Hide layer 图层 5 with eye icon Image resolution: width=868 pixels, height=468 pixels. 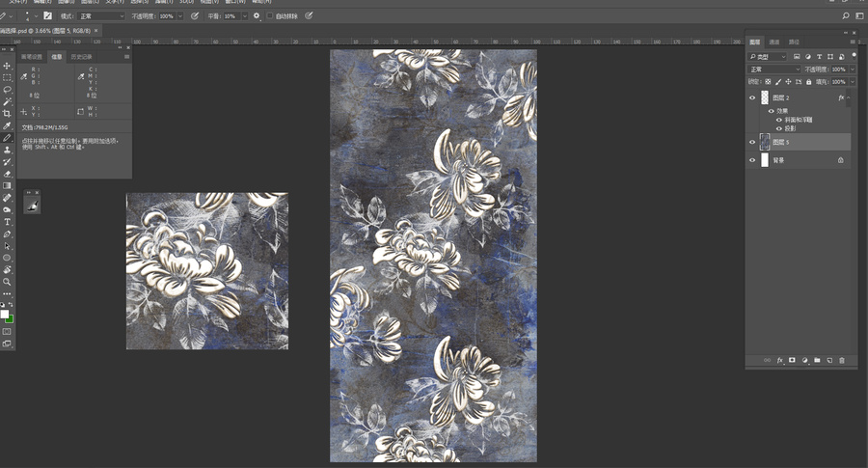pos(751,143)
